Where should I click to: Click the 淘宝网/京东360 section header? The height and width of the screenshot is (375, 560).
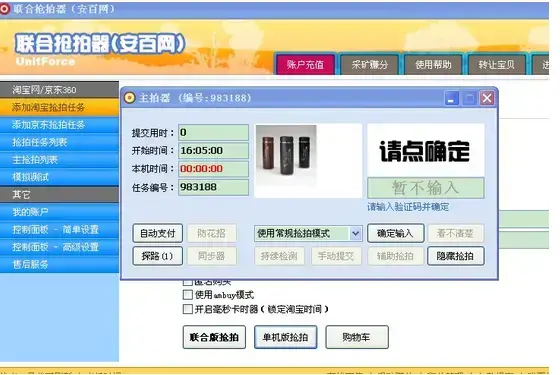pyautogui.click(x=59, y=90)
